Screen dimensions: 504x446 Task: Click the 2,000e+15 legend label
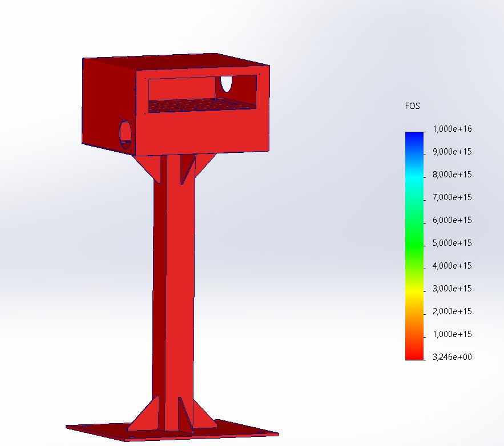(x=452, y=311)
